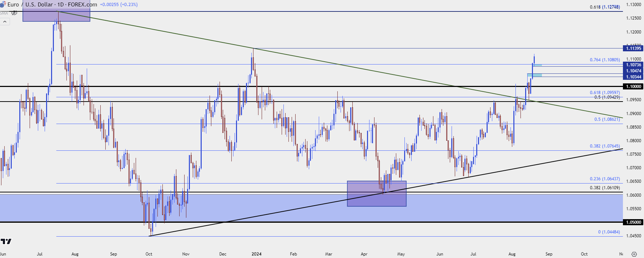Click the Aug label near right of time axis
Viewport: 644px width, 258px height.
coord(512,254)
